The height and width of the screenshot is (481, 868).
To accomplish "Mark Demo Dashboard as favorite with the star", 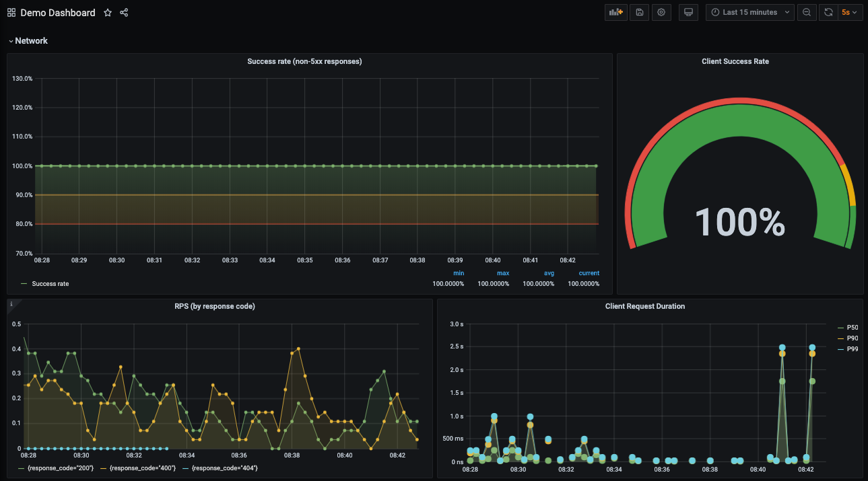I will [x=107, y=12].
